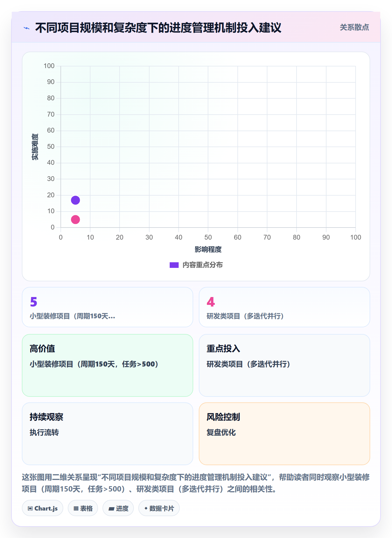Screen dimensions: 392x538
Task: Click the 高价值 card heading
Action: point(42,349)
